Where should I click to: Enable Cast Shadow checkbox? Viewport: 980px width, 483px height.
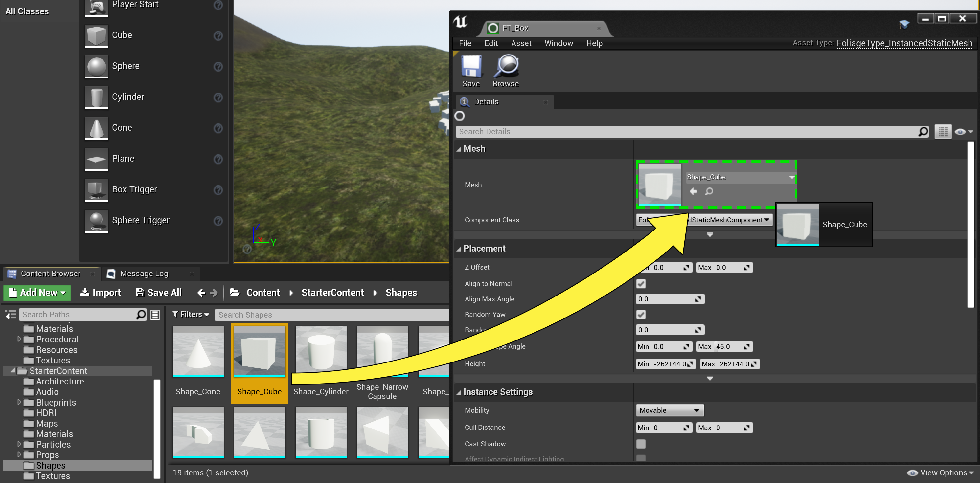[x=641, y=444]
